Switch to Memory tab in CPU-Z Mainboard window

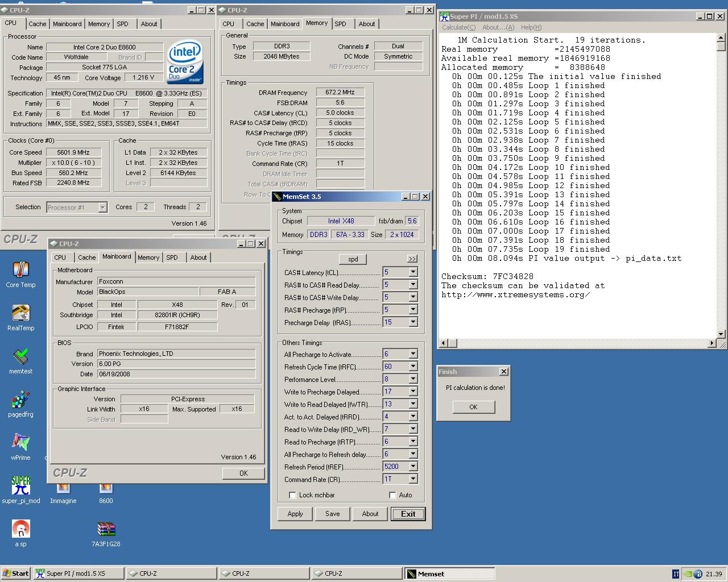[x=148, y=257]
